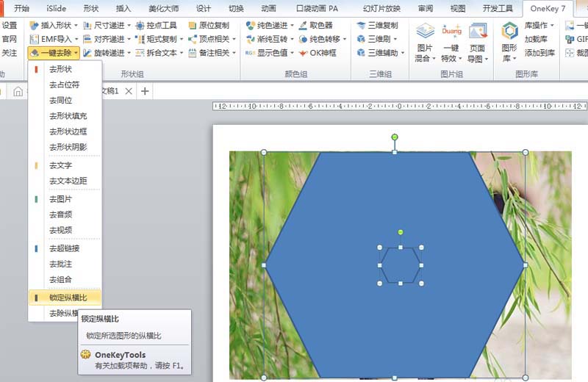Click the 备注相关 icon
The width and height of the screenshot is (588, 382).
193,53
